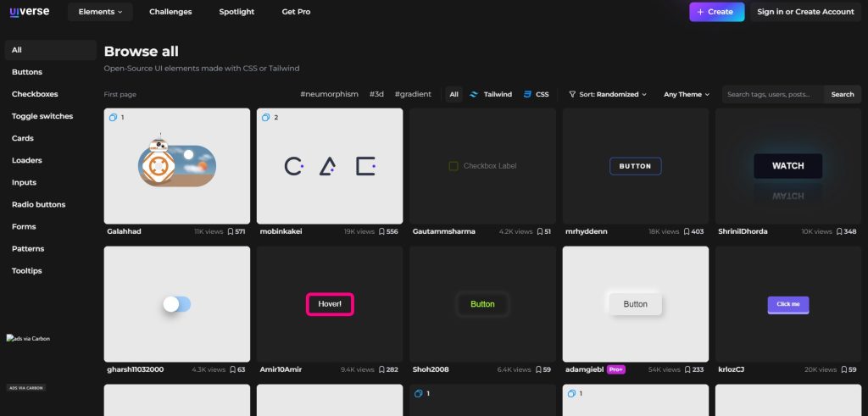Screen dimensions: 868x416
Task: Click bookmark icon on Galahhad's post
Action: (x=231, y=232)
